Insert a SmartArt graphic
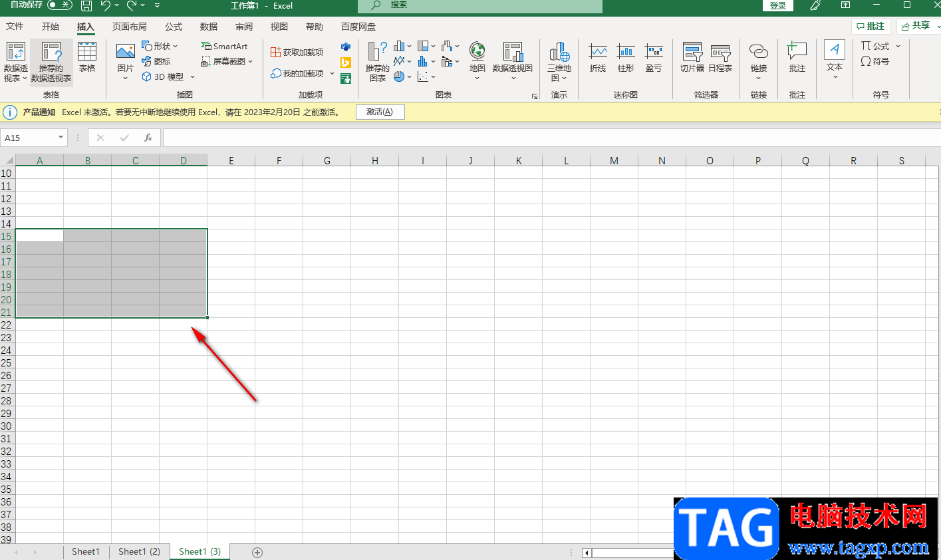Viewport: 941px width, 560px height. [x=224, y=46]
